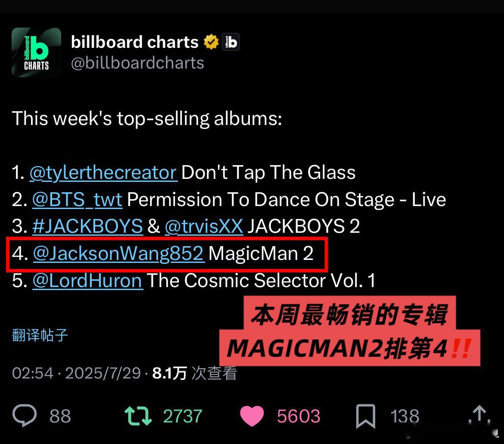This screenshot has height=444, width=504.
Task: Toggle the bookmark icon
Action: tap(366, 416)
